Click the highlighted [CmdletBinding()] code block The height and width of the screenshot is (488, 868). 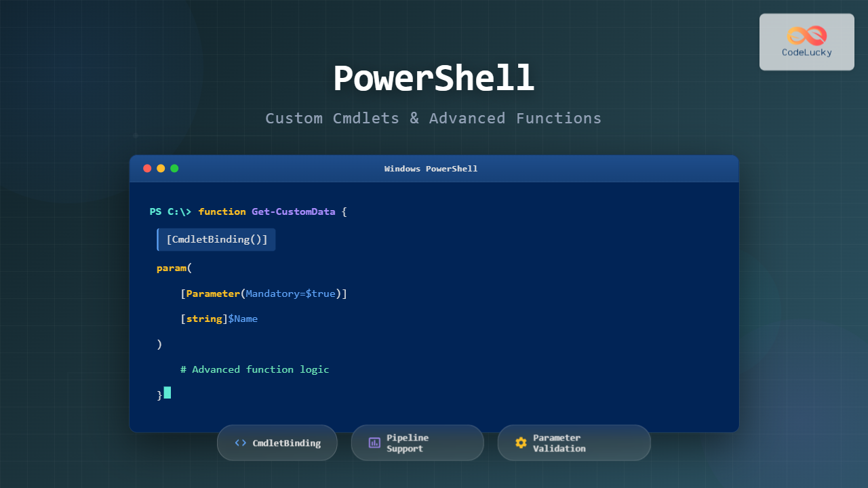click(x=216, y=240)
